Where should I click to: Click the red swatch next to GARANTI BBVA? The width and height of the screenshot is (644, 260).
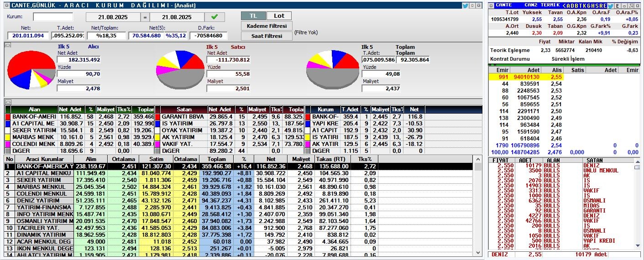point(157,117)
